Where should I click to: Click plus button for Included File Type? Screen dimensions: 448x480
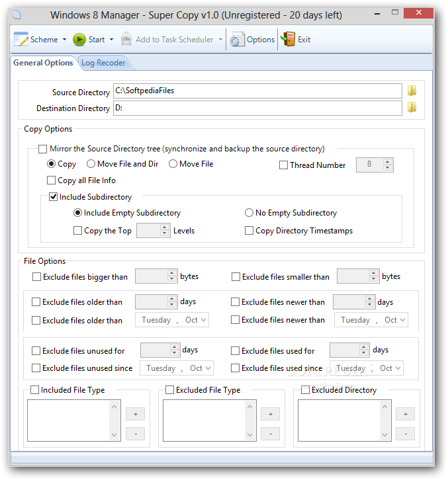pyautogui.click(x=136, y=414)
